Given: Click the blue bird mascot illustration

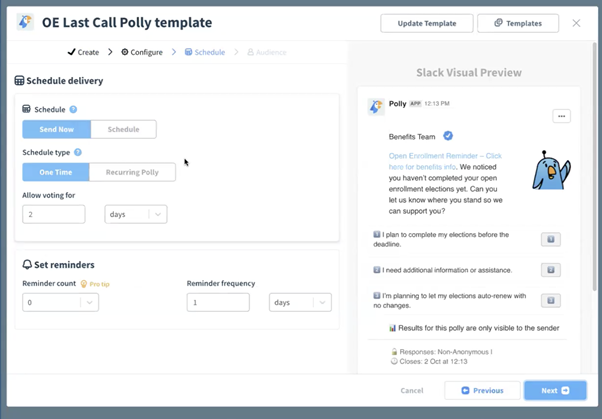Looking at the screenshot, I should (549, 170).
